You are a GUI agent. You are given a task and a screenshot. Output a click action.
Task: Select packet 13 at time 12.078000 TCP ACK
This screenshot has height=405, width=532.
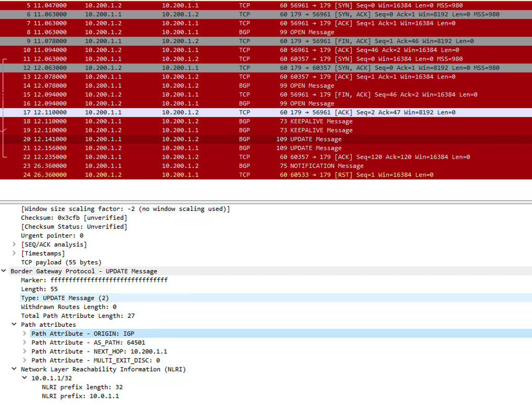click(x=266, y=77)
